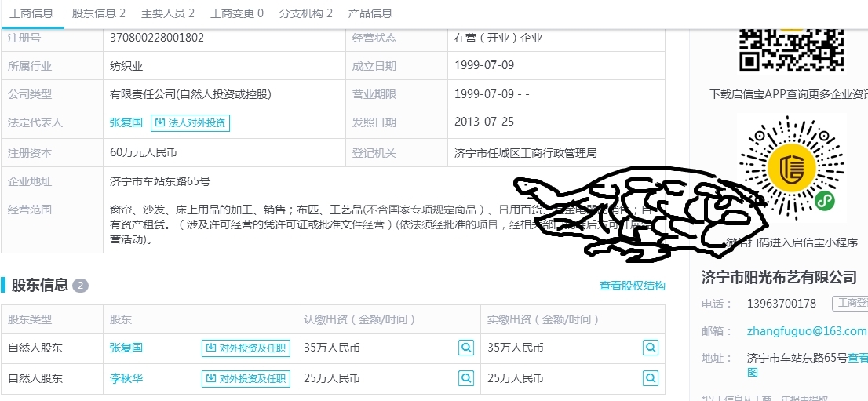This screenshot has height=401, width=868.
Task: Open shareholder 李秋华 profile link
Action: click(x=126, y=378)
